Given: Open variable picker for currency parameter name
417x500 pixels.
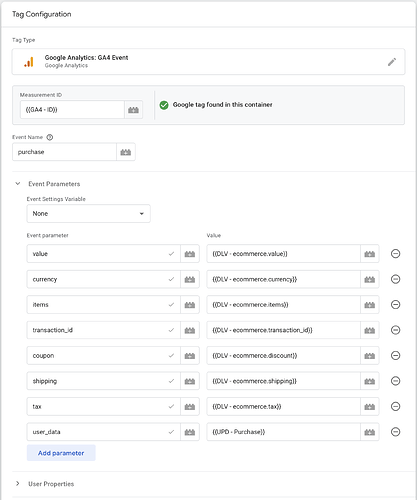Looking at the screenshot, I should 190,279.
